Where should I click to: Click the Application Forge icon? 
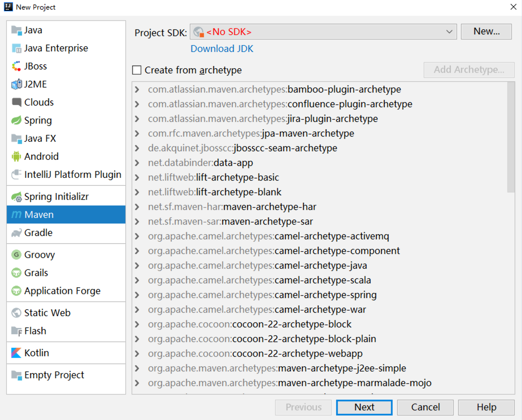pos(16,291)
